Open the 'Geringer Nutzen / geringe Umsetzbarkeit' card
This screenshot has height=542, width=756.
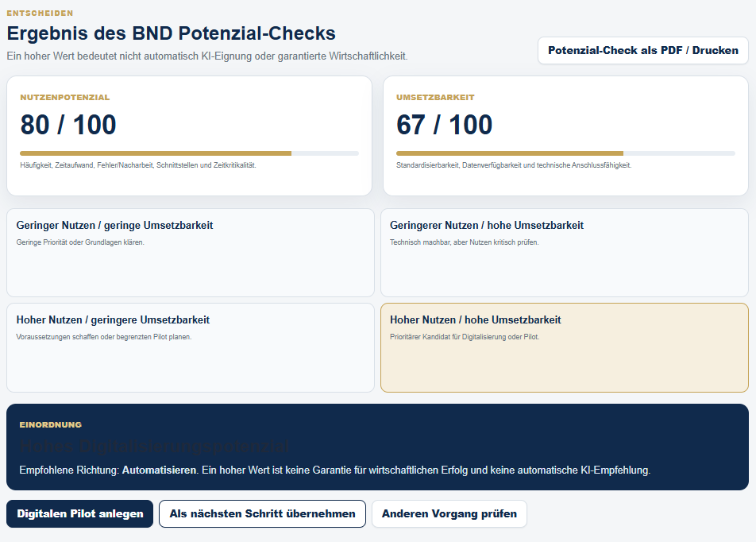click(191, 253)
